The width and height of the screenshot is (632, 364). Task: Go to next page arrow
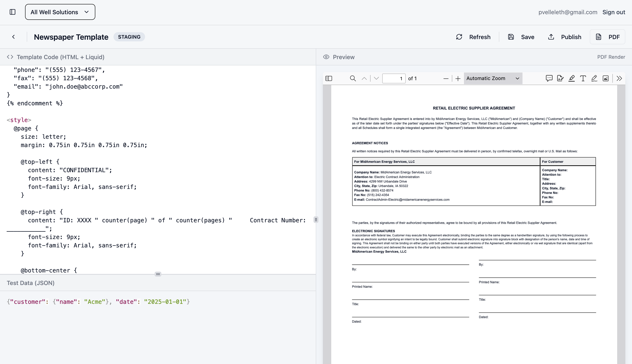click(376, 79)
